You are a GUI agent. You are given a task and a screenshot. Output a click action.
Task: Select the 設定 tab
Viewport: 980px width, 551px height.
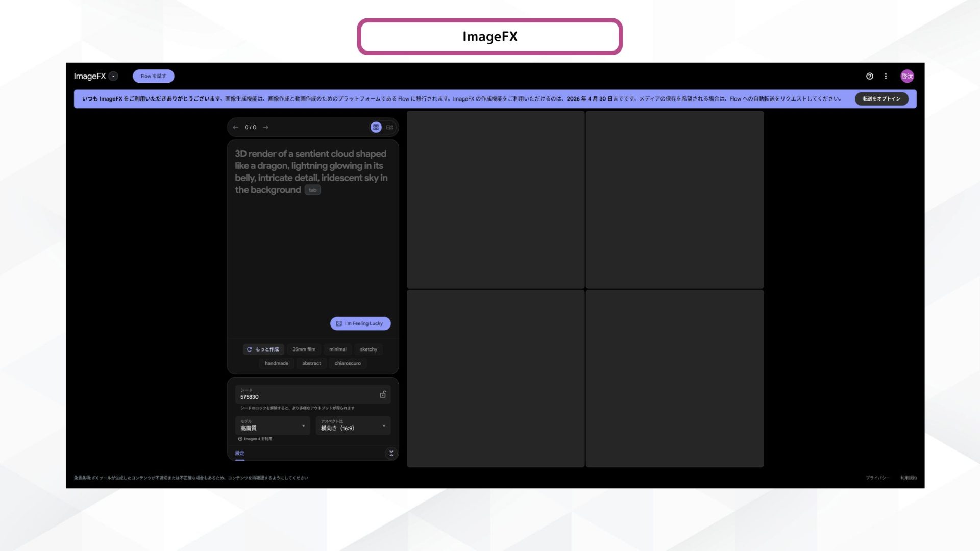(x=240, y=453)
